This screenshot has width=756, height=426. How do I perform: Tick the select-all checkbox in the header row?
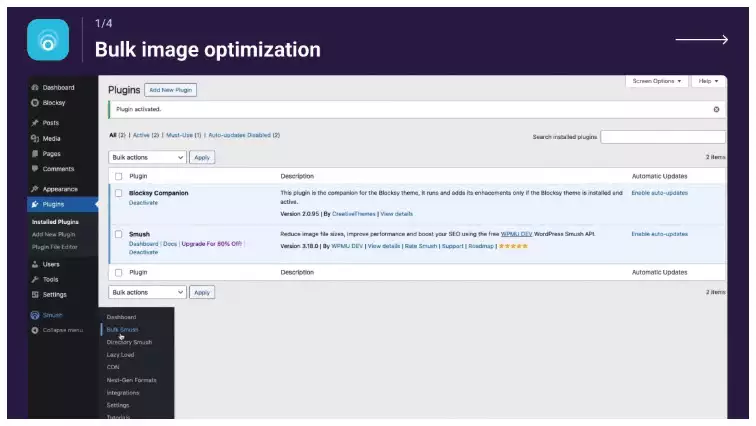click(119, 176)
